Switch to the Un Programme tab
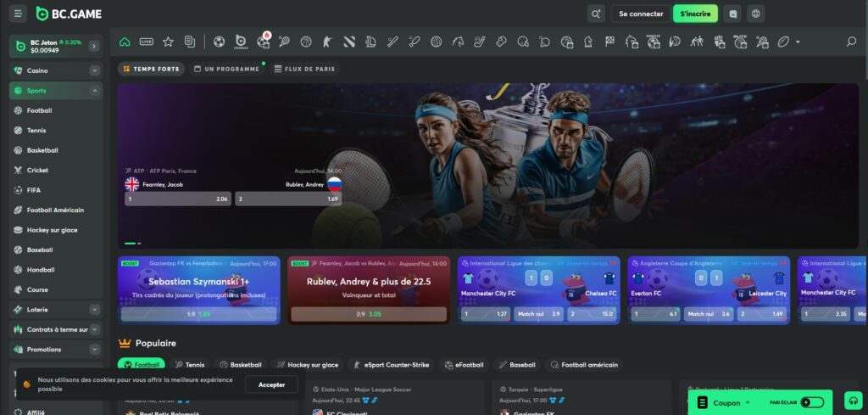Image resolution: width=868 pixels, height=415 pixels. pos(226,69)
